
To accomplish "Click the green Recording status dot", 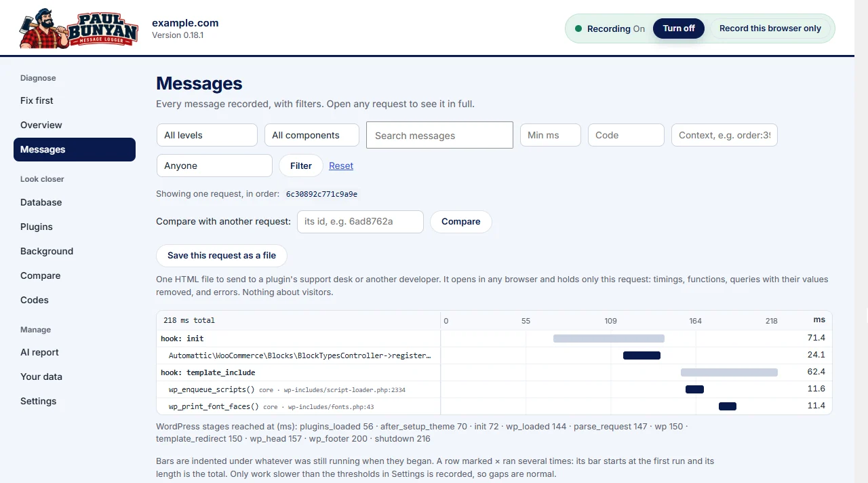I will (578, 28).
